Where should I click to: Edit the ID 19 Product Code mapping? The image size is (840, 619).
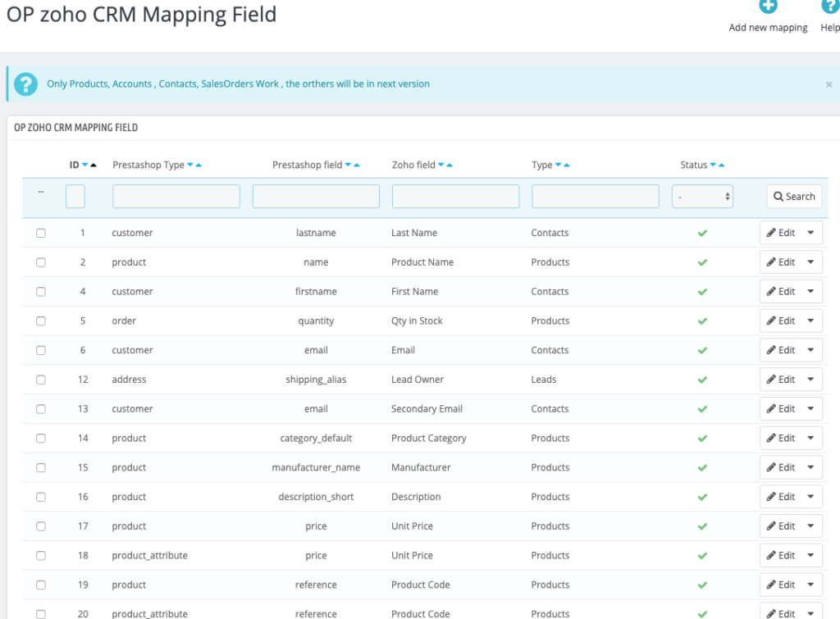pyautogui.click(x=781, y=585)
